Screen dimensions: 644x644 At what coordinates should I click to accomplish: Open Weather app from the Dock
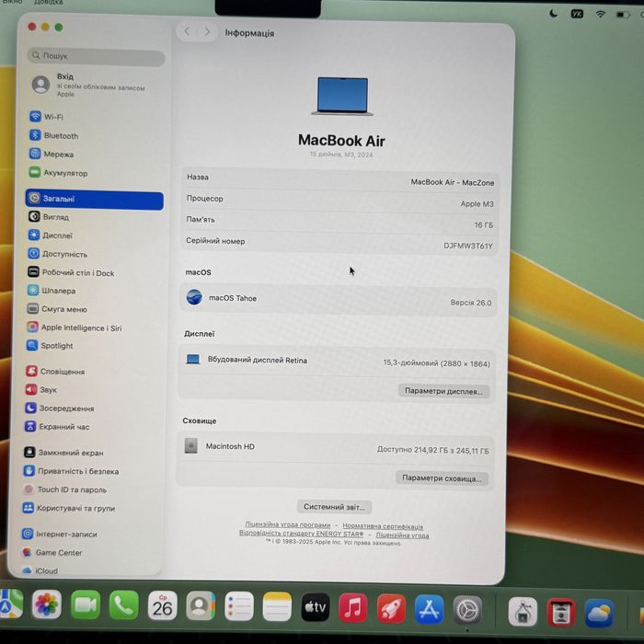coord(599,613)
